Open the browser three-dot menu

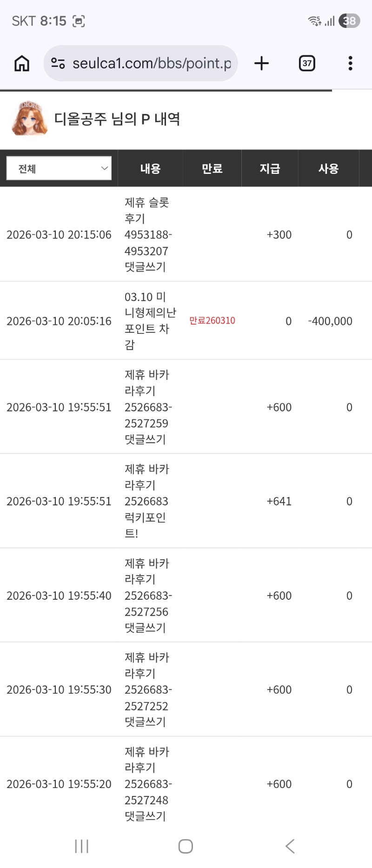tap(350, 63)
